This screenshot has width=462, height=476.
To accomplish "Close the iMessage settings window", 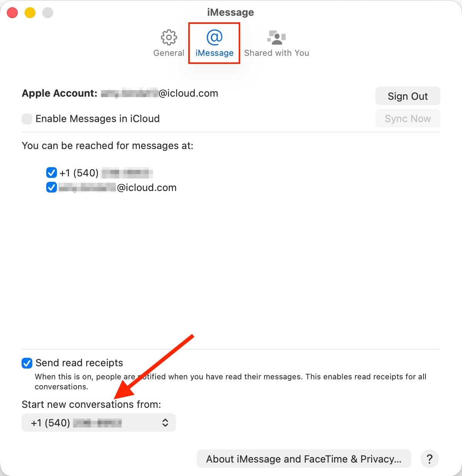I will click(13, 13).
